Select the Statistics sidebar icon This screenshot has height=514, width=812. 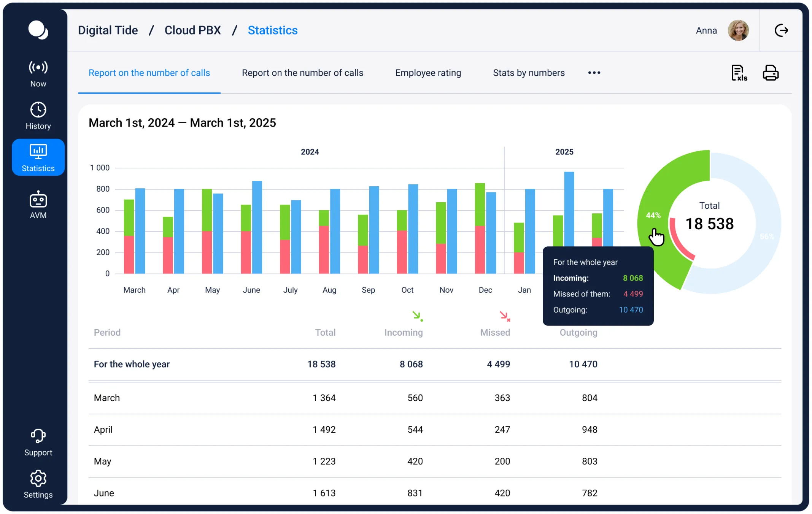(x=38, y=157)
